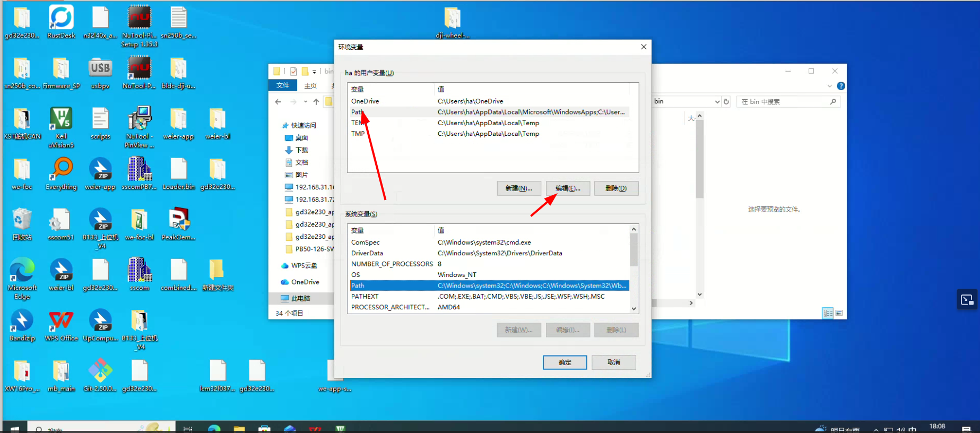Image resolution: width=980 pixels, height=433 pixels.
Task: Click 新建(N) to add a user variable
Action: tap(518, 188)
